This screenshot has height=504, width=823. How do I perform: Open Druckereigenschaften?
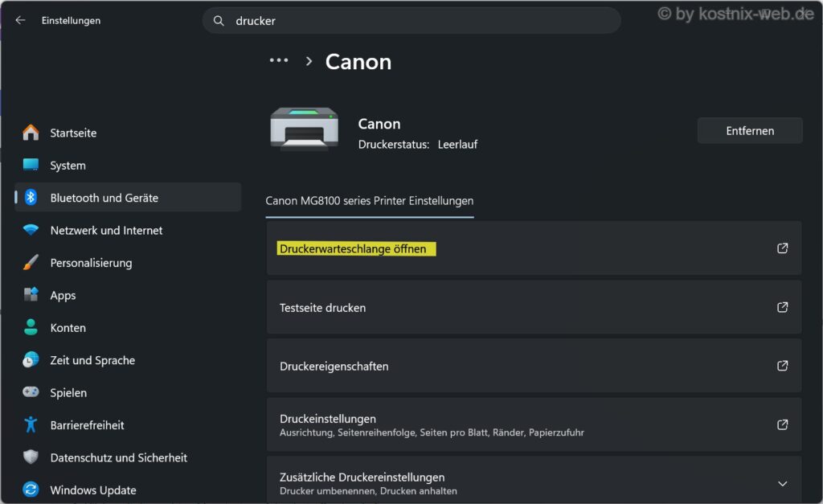click(x=534, y=366)
